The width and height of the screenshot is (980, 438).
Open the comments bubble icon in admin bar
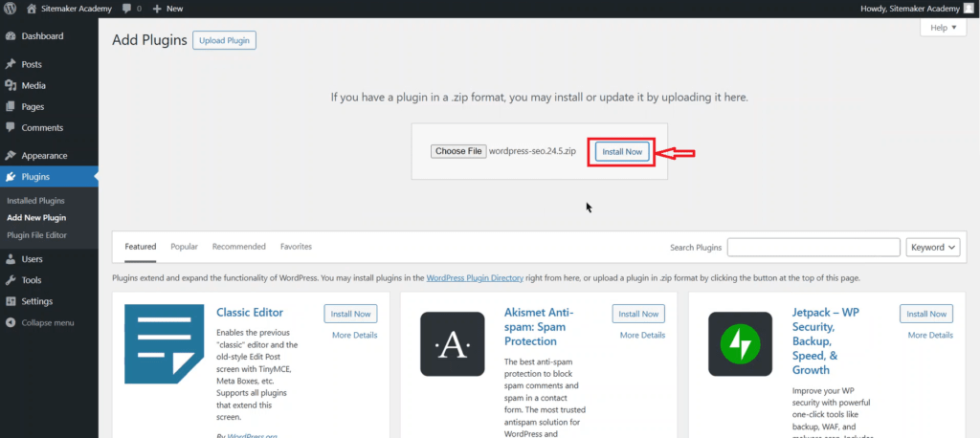127,10
